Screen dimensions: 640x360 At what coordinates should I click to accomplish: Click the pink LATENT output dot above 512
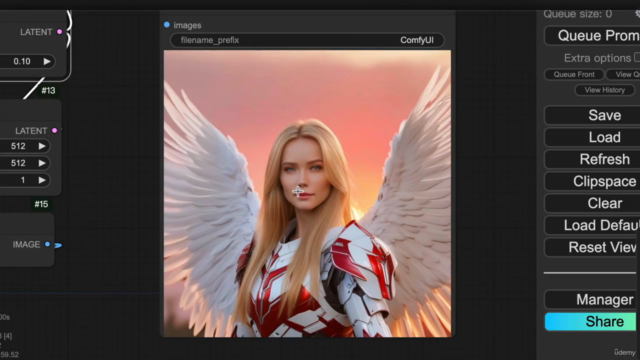pyautogui.click(x=55, y=131)
